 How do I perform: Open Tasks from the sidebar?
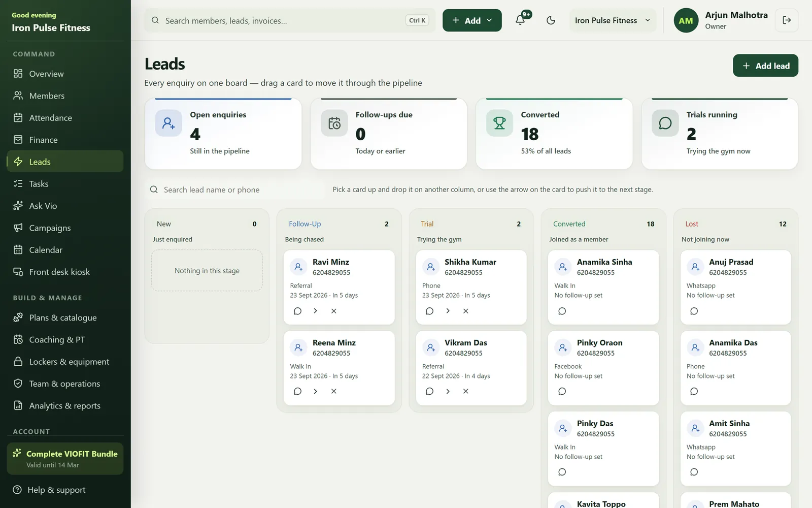(65, 184)
